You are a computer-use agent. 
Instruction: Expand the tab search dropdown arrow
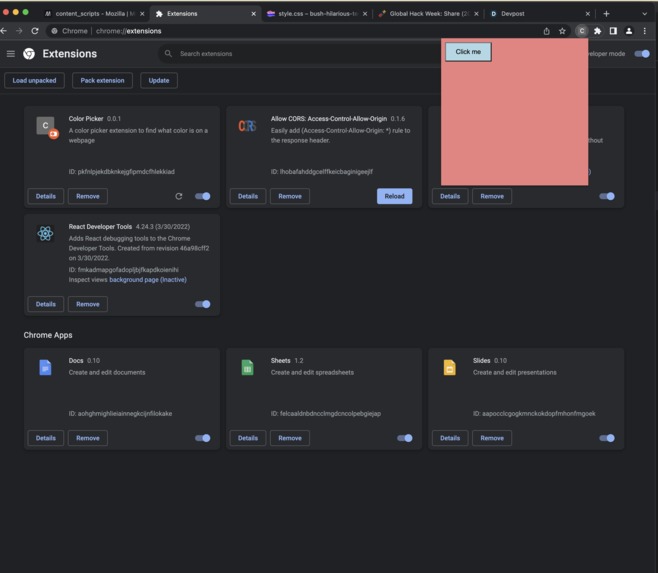click(x=645, y=14)
